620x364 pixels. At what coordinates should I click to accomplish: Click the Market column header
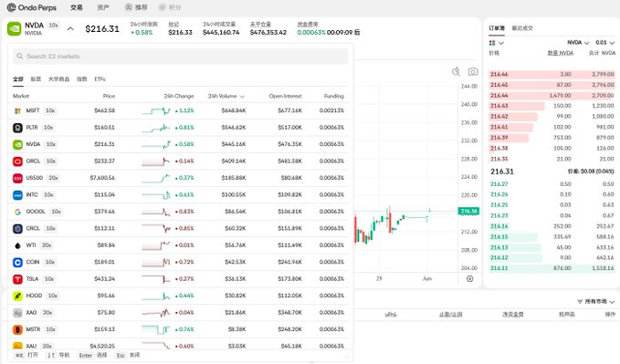pos(21,96)
